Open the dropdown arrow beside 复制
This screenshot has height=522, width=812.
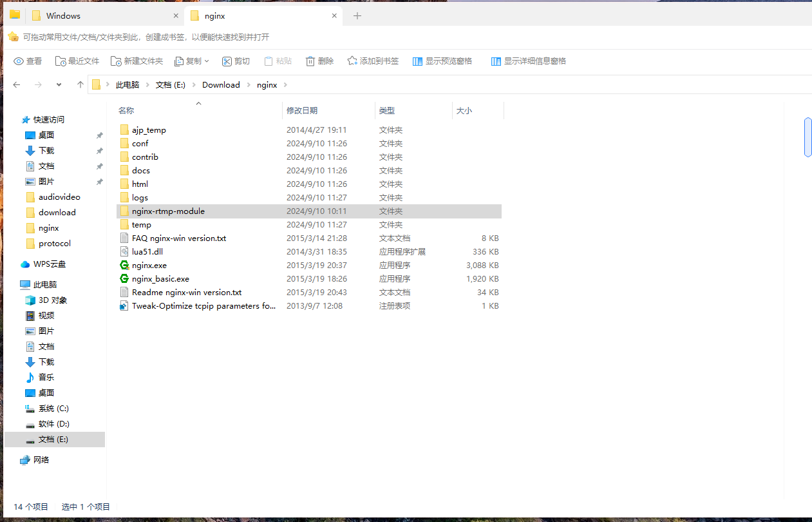(207, 61)
